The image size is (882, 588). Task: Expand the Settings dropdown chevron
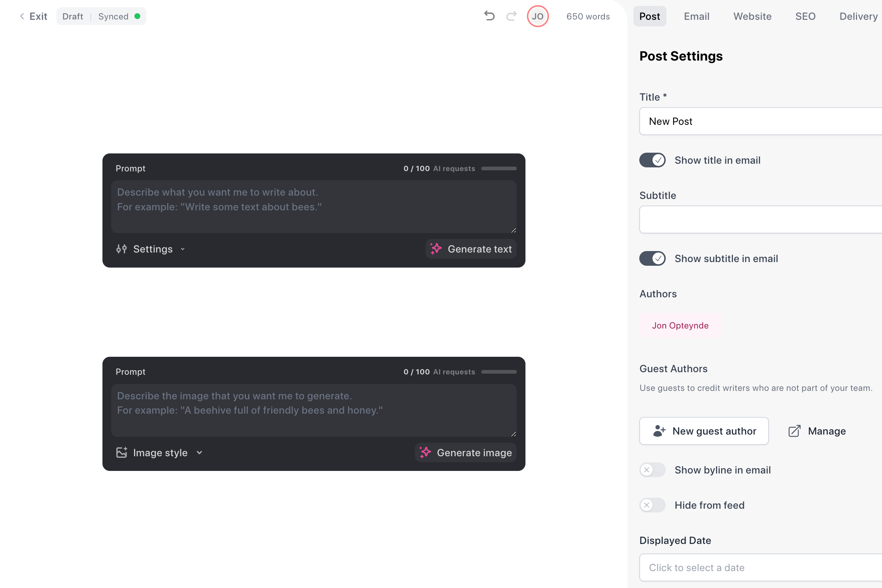coord(183,249)
